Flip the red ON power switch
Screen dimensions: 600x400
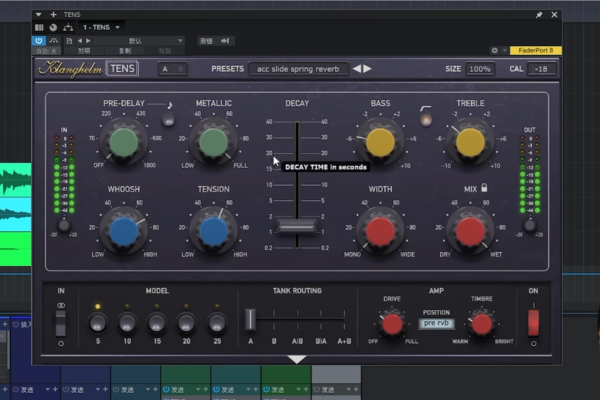[533, 323]
